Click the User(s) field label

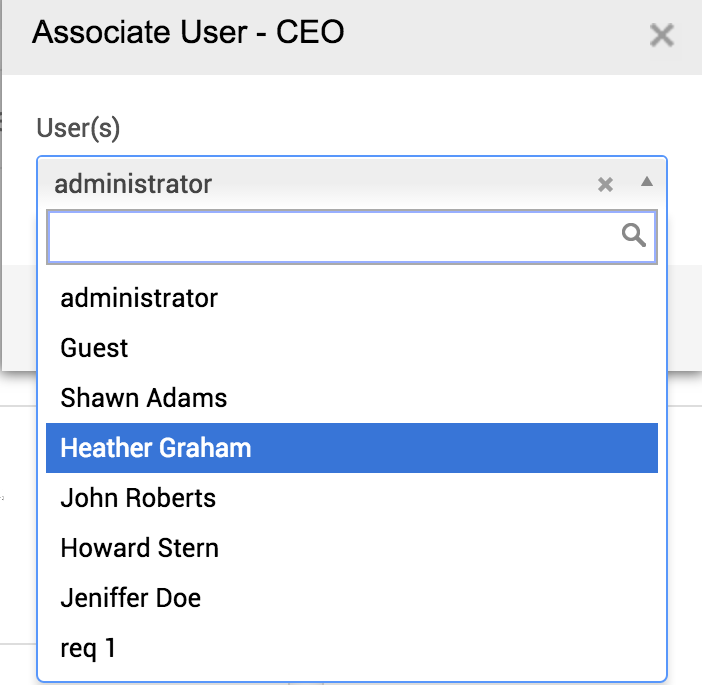tap(78, 127)
